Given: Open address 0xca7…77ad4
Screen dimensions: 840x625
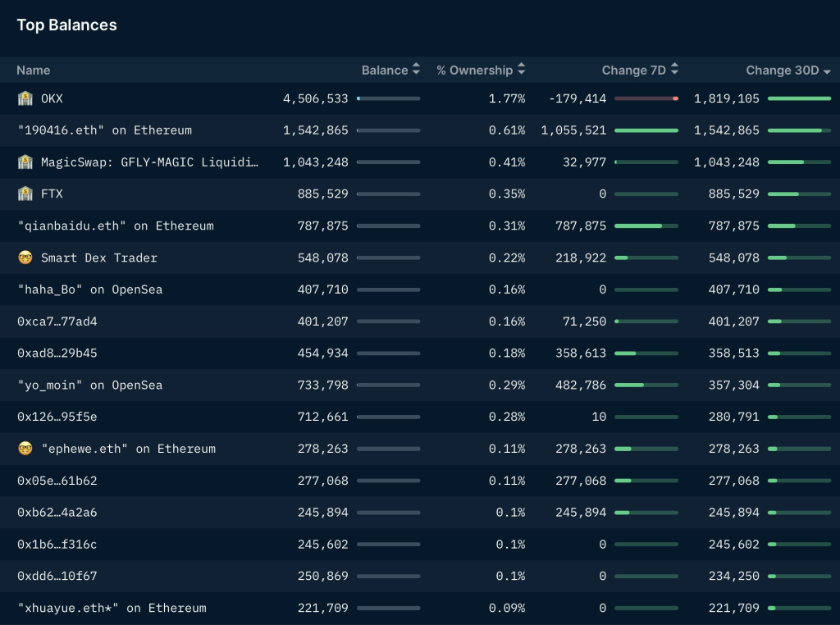Looking at the screenshot, I should [57, 322].
